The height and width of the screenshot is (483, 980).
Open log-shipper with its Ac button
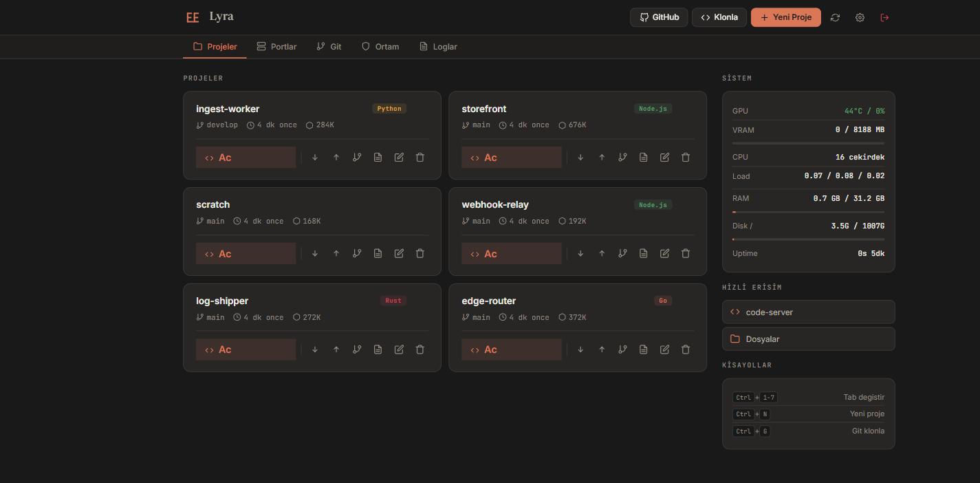click(x=246, y=350)
